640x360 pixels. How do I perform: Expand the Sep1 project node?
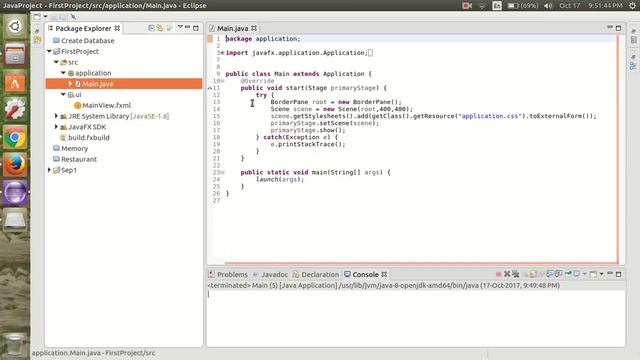49,170
